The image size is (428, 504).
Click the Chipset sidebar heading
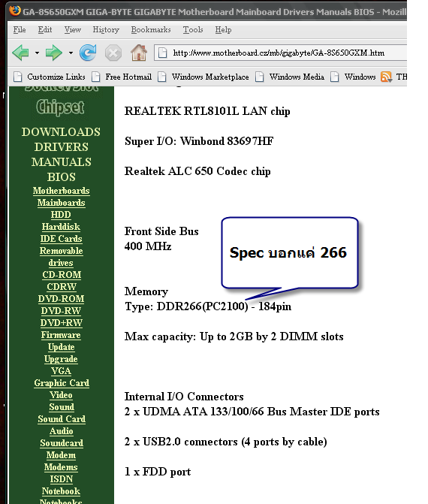click(60, 107)
